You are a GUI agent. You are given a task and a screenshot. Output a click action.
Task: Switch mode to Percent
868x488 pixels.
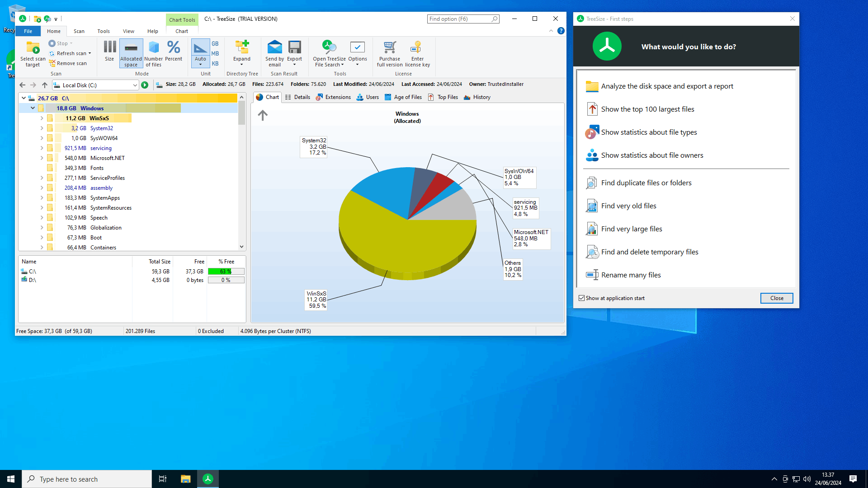pyautogui.click(x=174, y=51)
